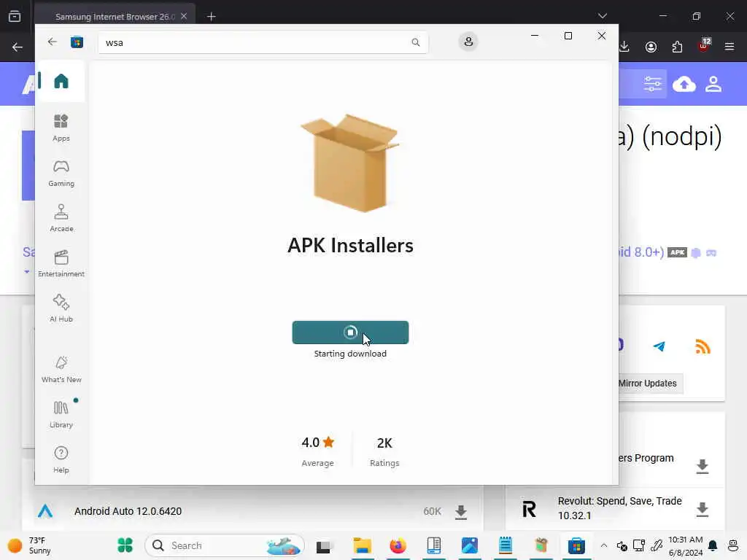Screen dimensions: 747x560
Task: Select the Samsung Internet Browser tab
Action: pyautogui.click(x=115, y=17)
